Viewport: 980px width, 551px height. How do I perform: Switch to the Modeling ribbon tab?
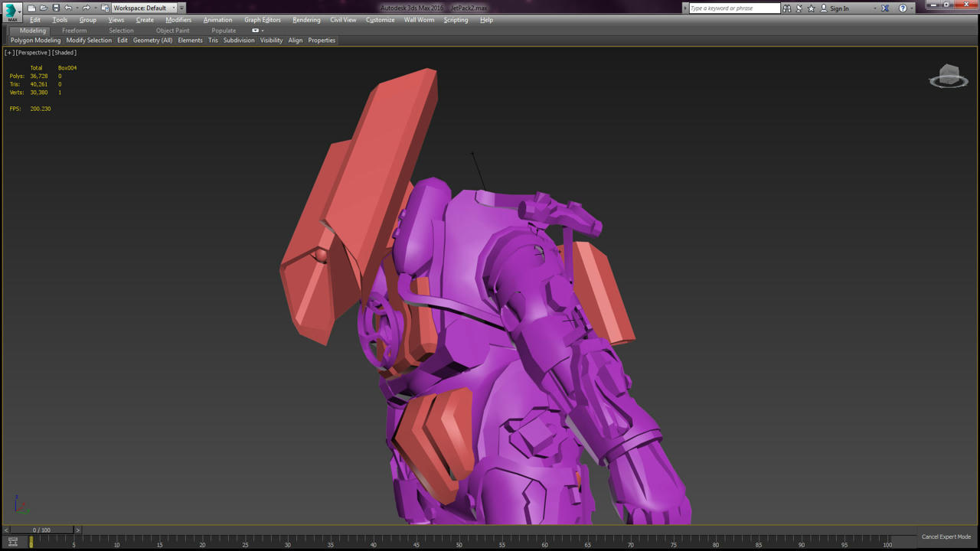point(32,31)
